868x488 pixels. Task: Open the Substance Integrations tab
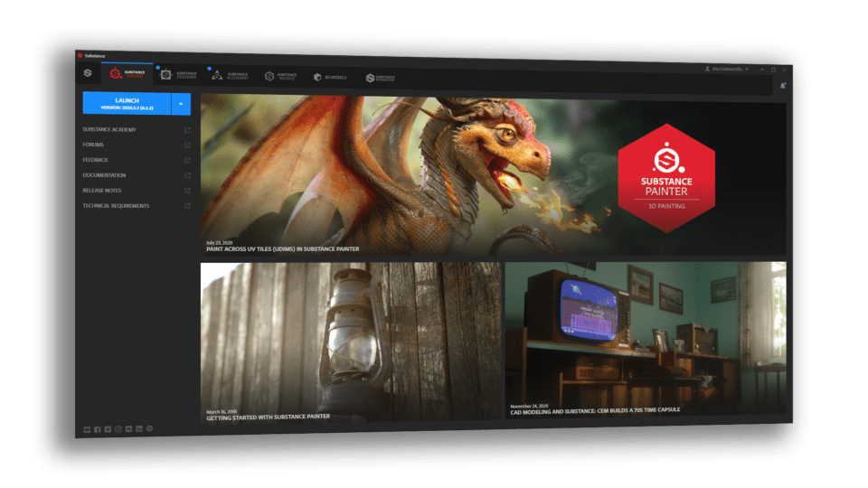coord(381,78)
